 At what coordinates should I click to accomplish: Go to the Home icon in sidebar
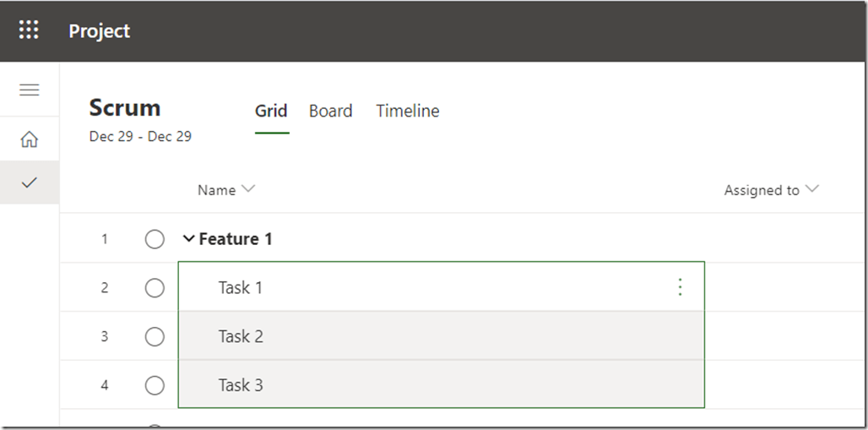click(x=30, y=139)
